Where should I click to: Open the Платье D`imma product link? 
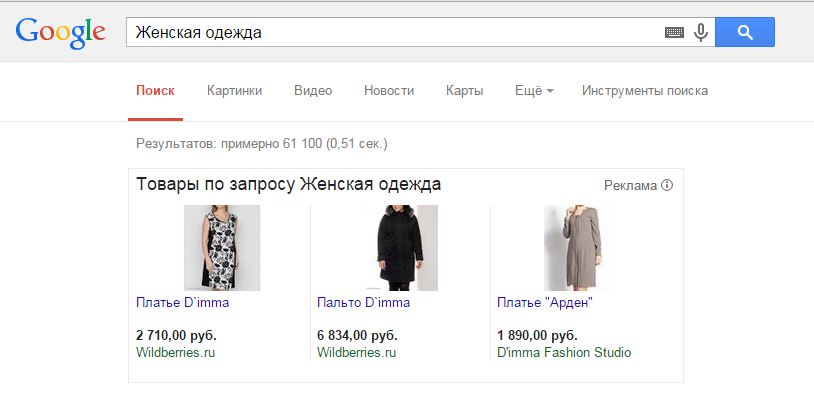point(182,303)
